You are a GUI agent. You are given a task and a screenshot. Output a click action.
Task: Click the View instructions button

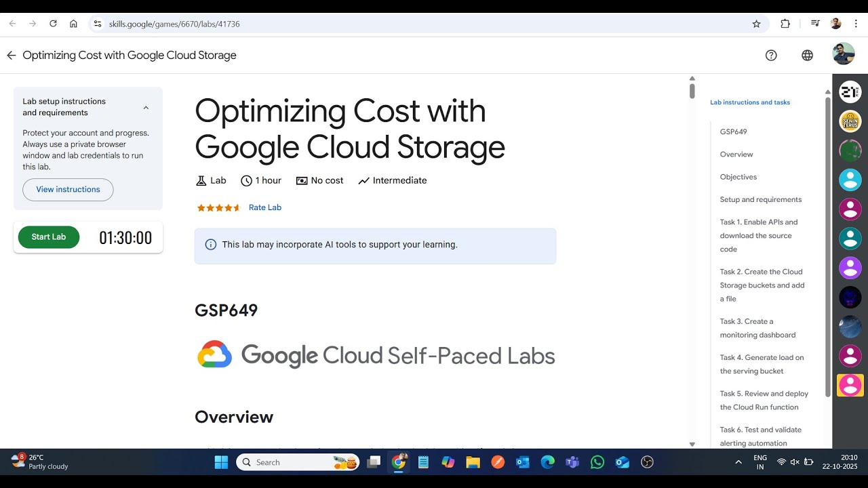[68, 190]
